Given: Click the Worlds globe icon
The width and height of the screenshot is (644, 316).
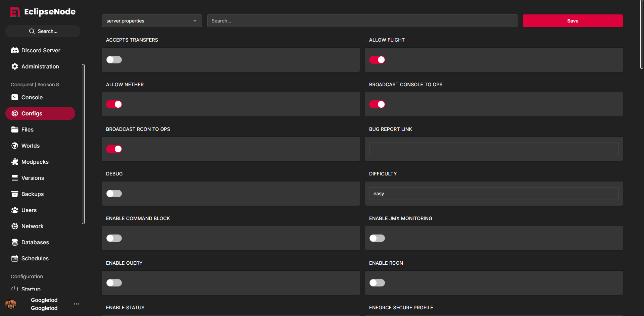Looking at the screenshot, I should 15,146.
